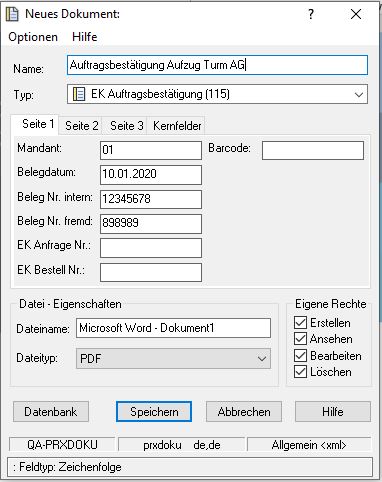
Task: Close the Neues Dokument dialog
Action: 356,14
